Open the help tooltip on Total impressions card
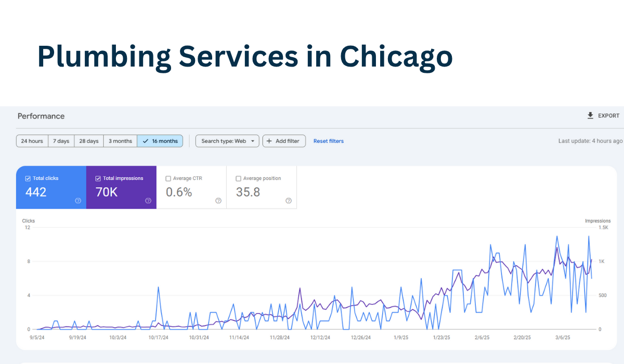This screenshot has height=364, width=624. (148, 200)
